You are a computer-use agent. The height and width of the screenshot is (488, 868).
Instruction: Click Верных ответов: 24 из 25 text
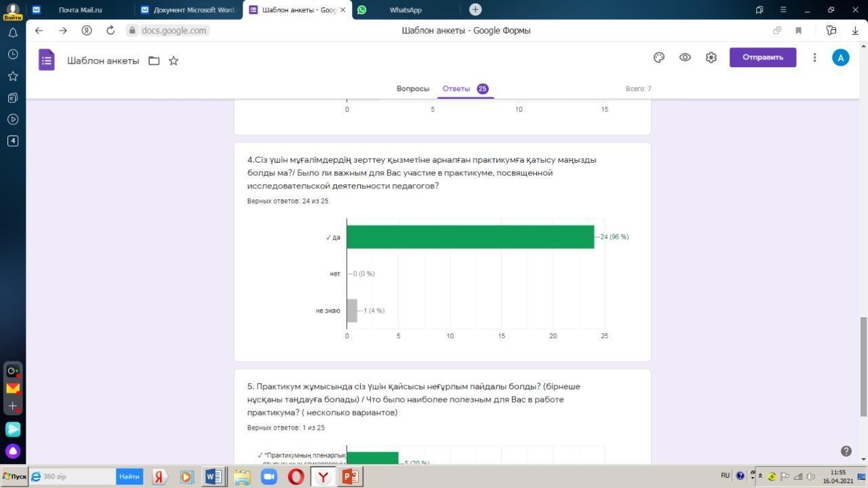[x=288, y=201]
